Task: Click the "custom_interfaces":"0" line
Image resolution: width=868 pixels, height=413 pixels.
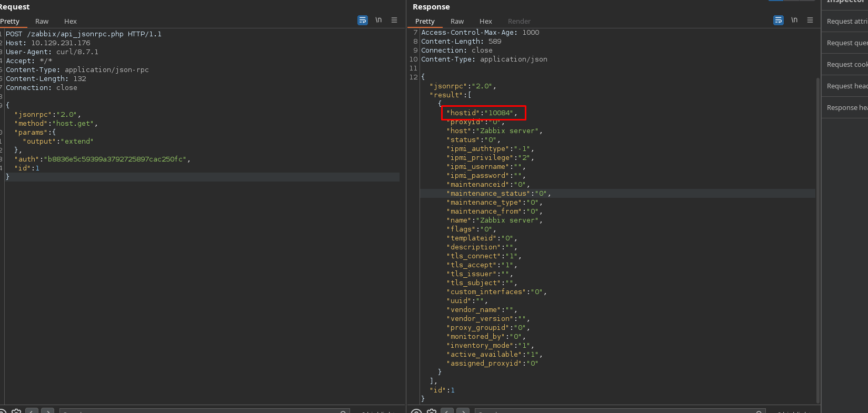Action: pyautogui.click(x=496, y=291)
